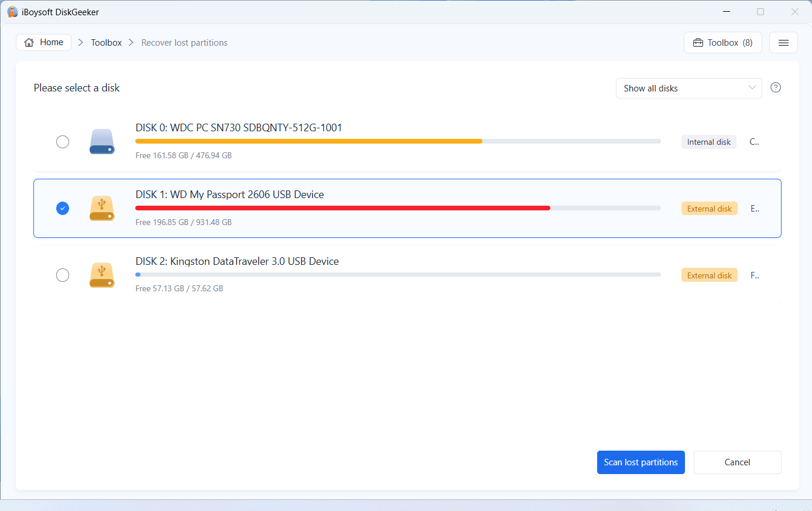Click the Cancel button
Image resolution: width=812 pixels, height=511 pixels.
[738, 462]
